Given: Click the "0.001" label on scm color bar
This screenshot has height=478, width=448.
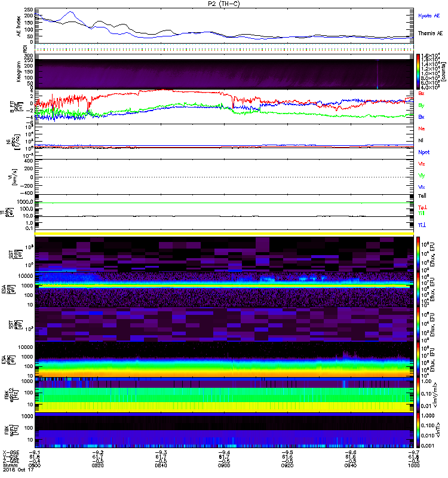Looking at the screenshot, I should click(x=428, y=446).
